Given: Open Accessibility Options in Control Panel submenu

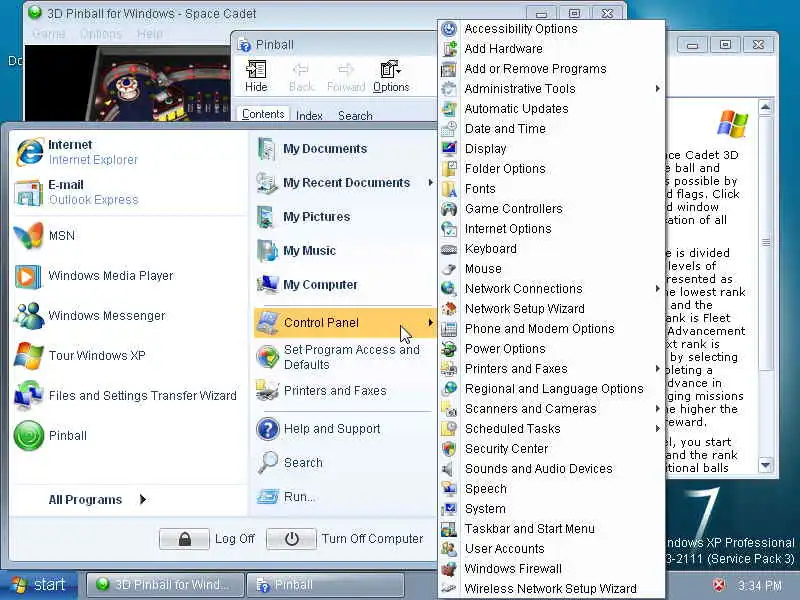Looking at the screenshot, I should point(552,29).
